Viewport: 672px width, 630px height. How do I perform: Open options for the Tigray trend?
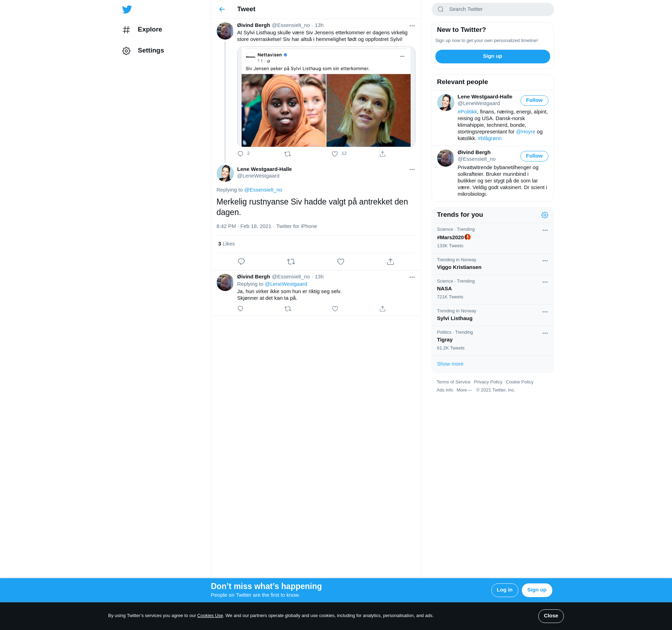[x=545, y=333]
